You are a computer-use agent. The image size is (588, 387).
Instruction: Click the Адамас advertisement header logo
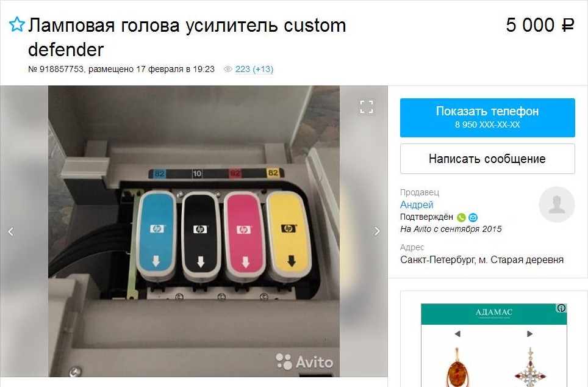493,313
